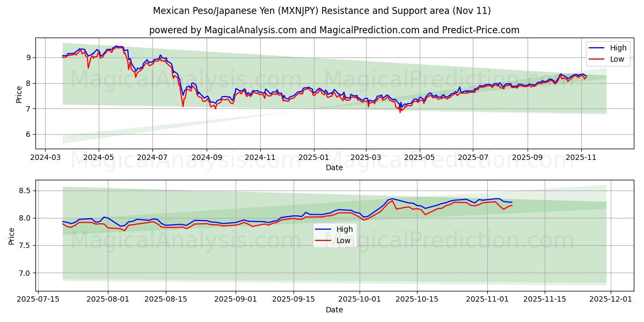644x322 pixels.
Task: Click the sharp dip near 2024-09 in top chart
Action: [x=183, y=106]
